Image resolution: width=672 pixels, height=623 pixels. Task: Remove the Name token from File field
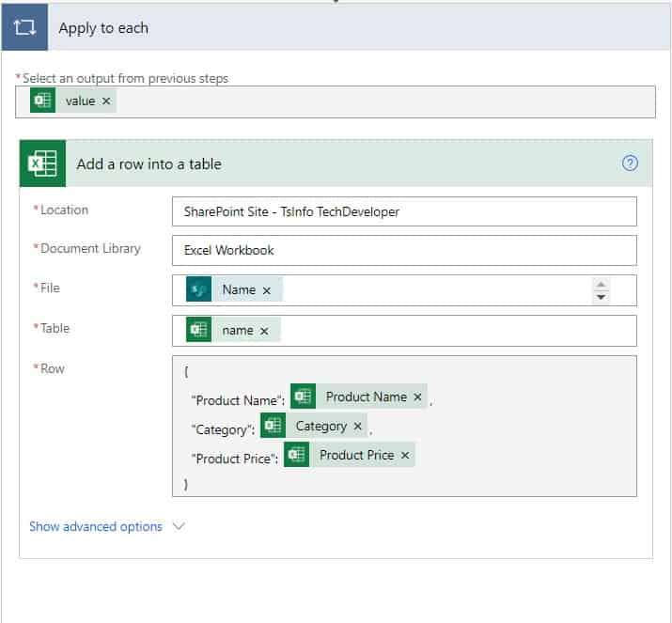(x=267, y=290)
